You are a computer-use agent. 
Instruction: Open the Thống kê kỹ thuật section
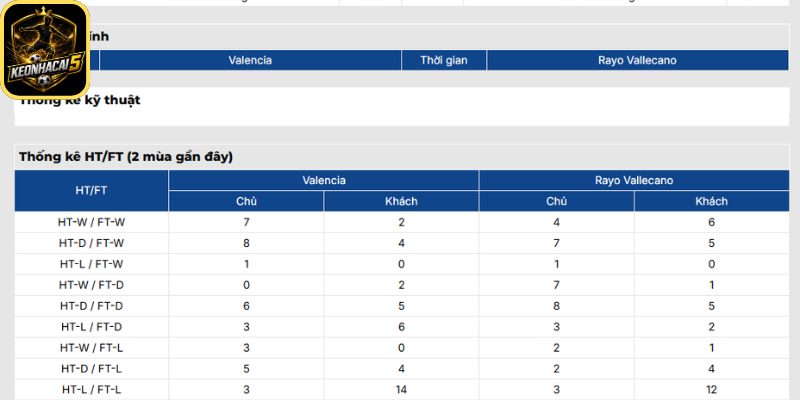(80, 100)
